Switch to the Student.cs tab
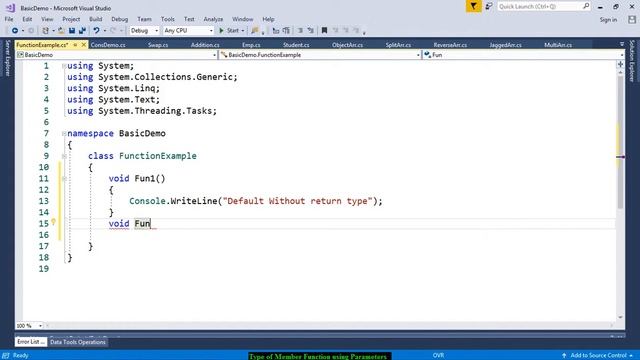The height and width of the screenshot is (360, 640). click(x=296, y=45)
